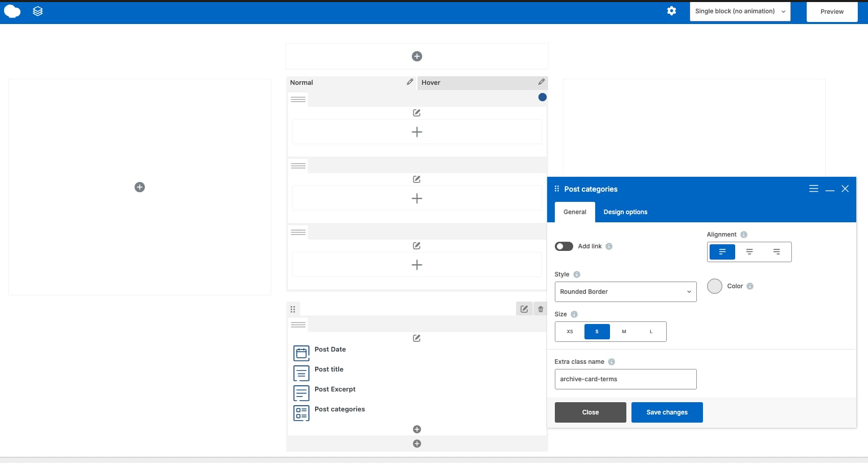Choose right alignment
This screenshot has width=868, height=463.
point(777,252)
